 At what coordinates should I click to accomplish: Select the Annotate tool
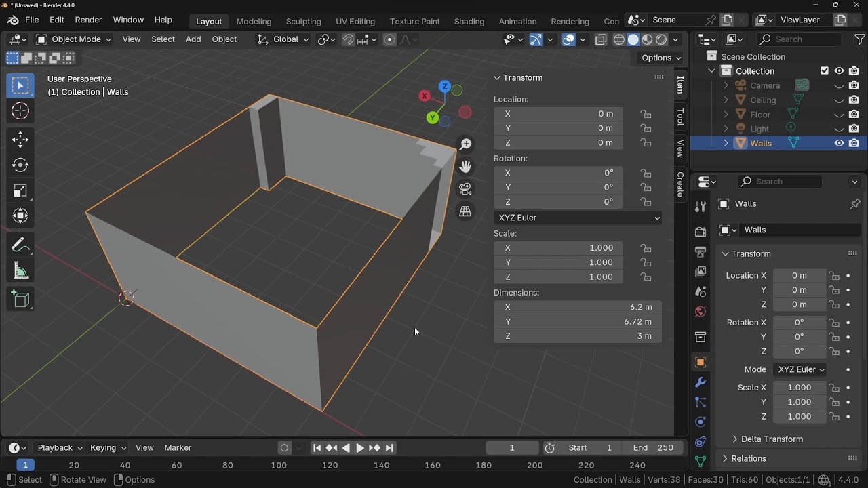click(x=20, y=245)
